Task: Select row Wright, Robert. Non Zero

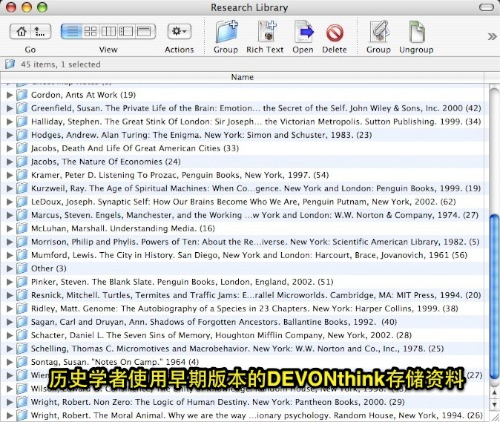Action: [x=243, y=402]
